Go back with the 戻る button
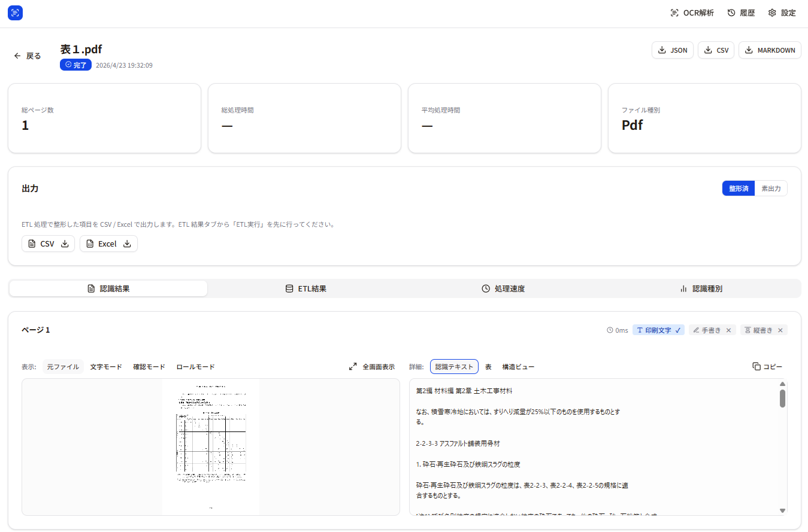This screenshot has width=808, height=532. tap(28, 56)
